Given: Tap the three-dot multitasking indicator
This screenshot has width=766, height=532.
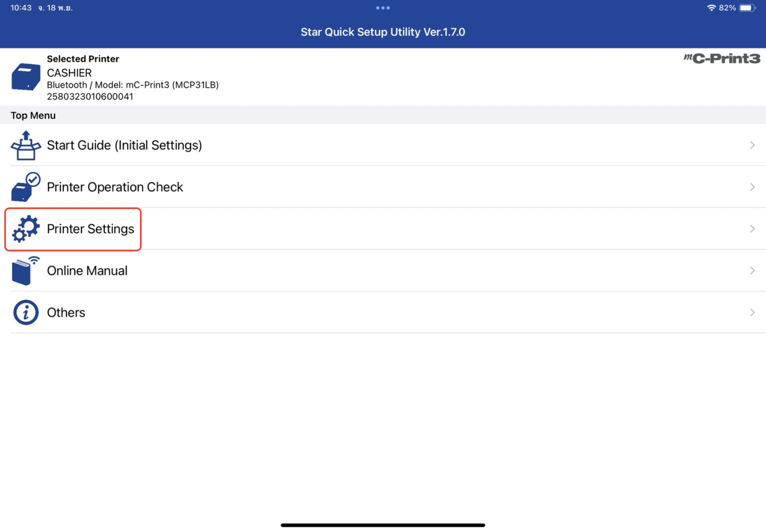Looking at the screenshot, I should pos(383,8).
